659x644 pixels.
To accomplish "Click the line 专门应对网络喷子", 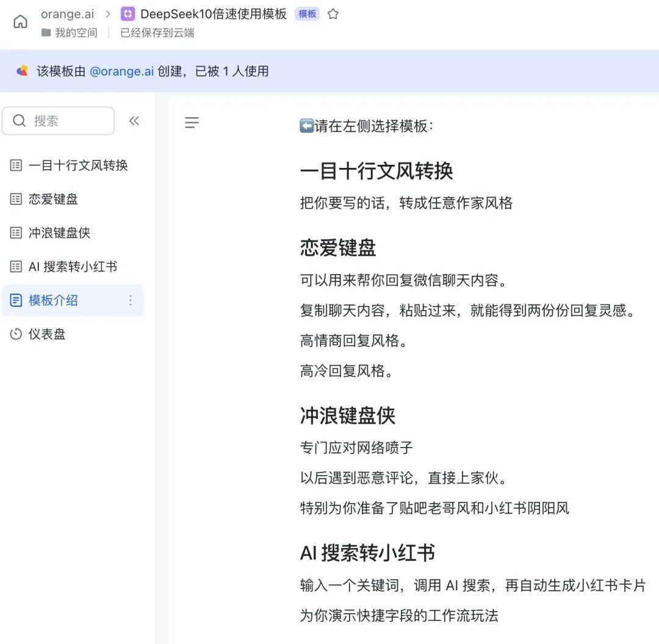I will click(x=356, y=447).
